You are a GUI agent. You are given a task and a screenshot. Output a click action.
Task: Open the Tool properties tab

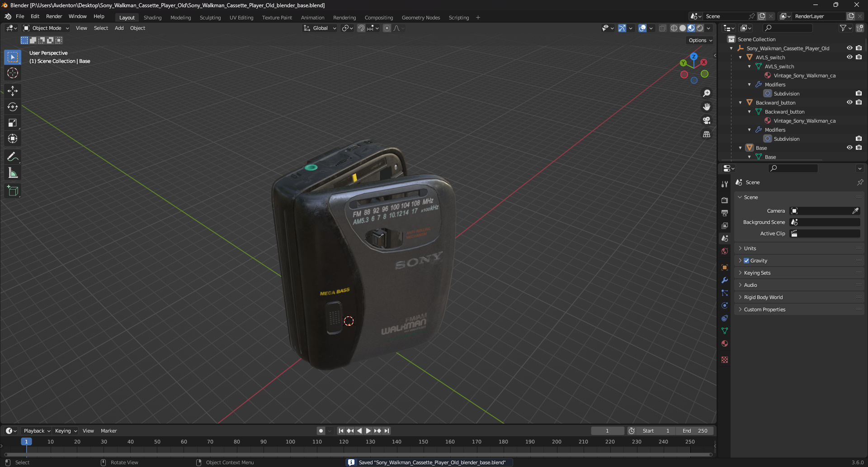tap(725, 184)
